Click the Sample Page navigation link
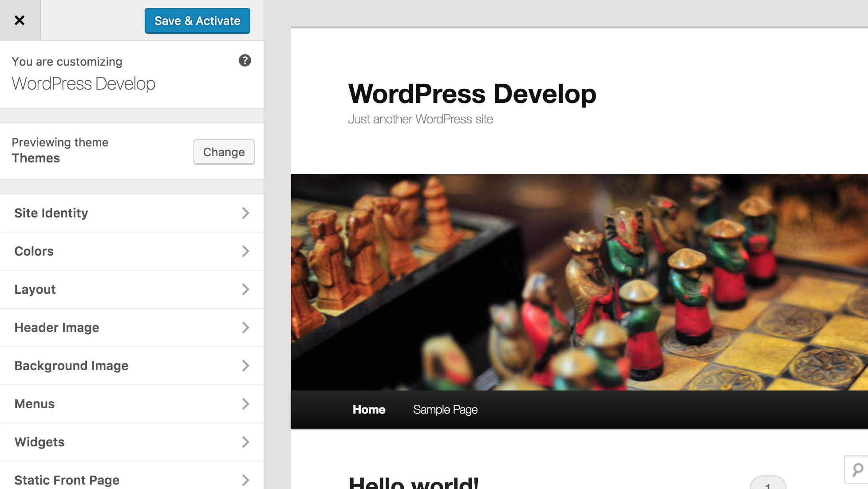The height and width of the screenshot is (489, 868). (x=445, y=410)
